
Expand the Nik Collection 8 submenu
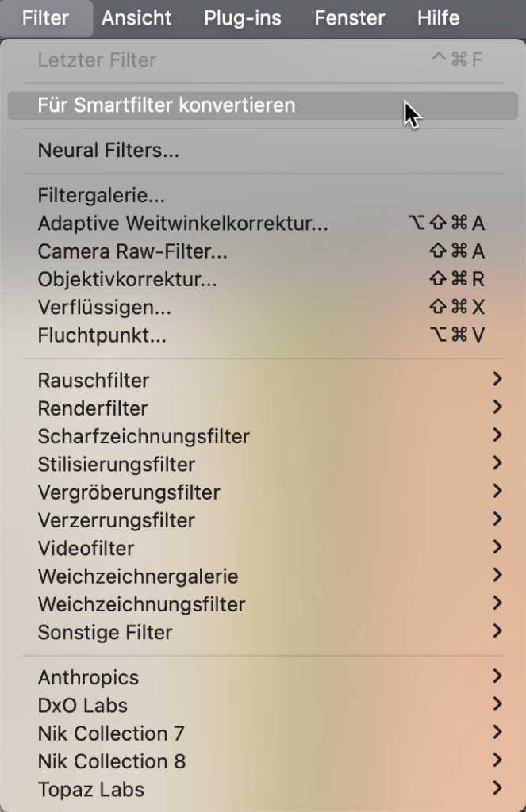pos(263,762)
